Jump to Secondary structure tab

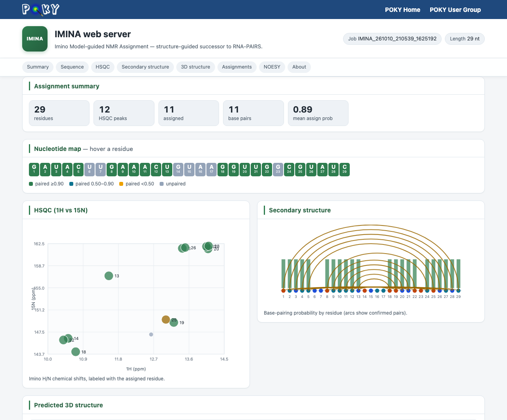(145, 67)
